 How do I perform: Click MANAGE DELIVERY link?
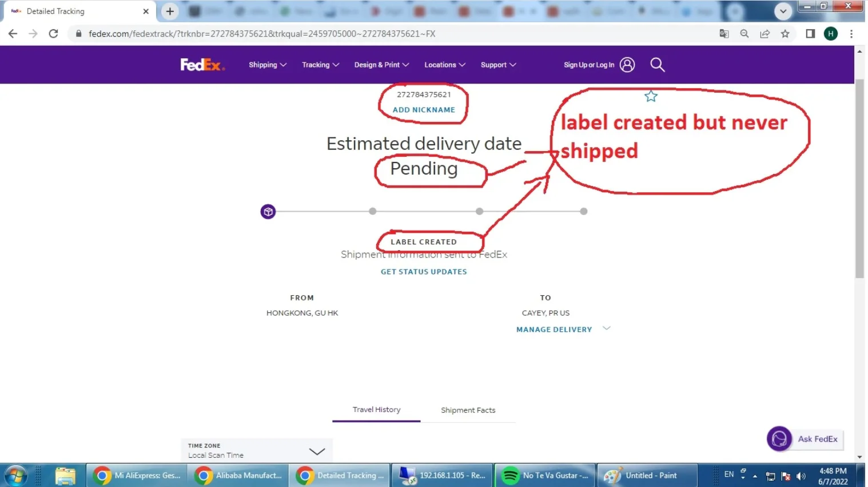(554, 330)
